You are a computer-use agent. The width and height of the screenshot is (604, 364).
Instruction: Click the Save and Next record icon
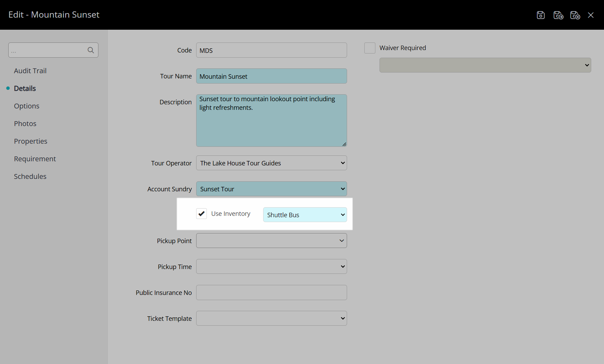tap(558, 15)
